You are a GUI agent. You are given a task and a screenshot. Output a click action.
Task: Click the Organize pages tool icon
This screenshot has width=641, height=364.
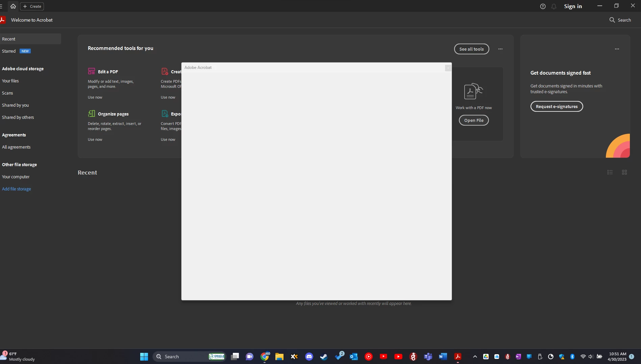pyautogui.click(x=92, y=113)
